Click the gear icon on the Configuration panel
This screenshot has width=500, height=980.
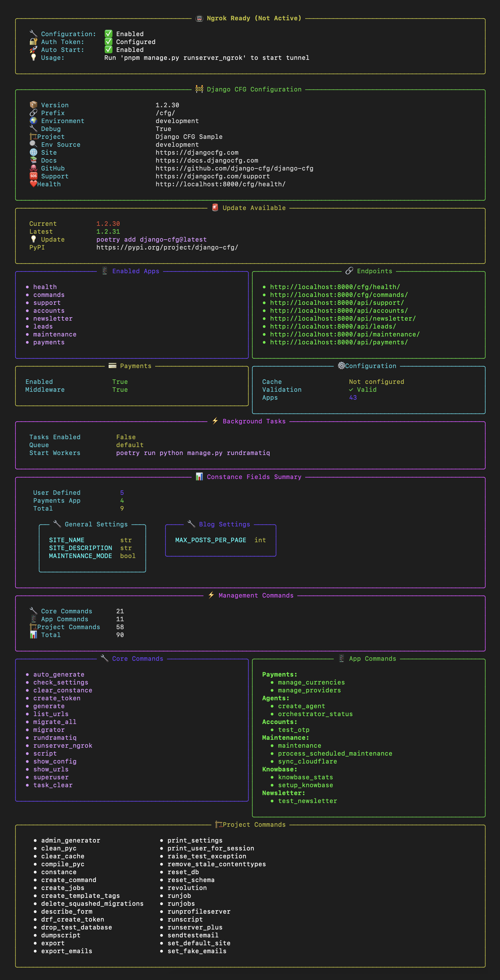[x=342, y=366]
